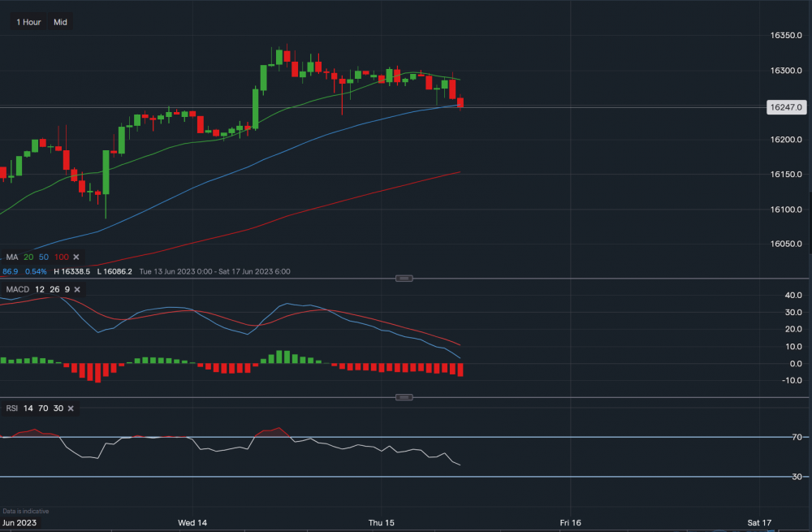Open the 1 Hour timeframe selector

coord(28,22)
